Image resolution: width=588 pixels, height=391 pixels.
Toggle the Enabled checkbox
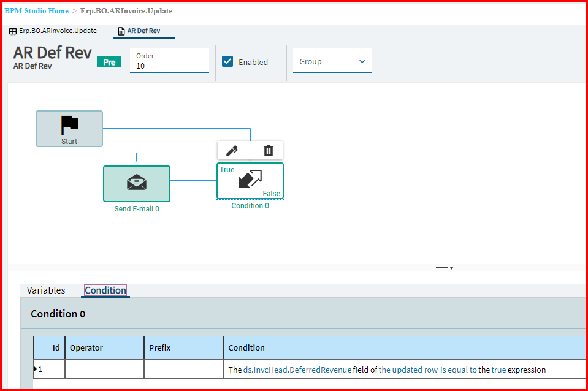click(227, 61)
